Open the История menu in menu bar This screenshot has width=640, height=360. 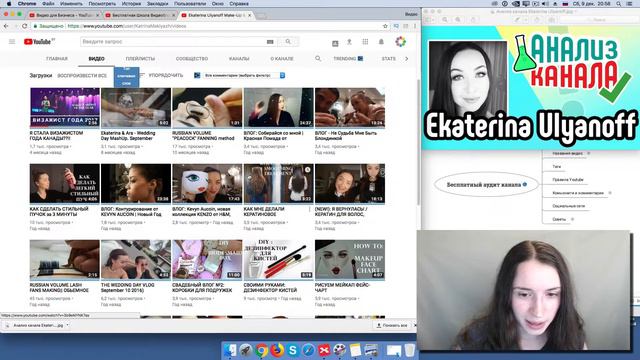tap(131, 4)
